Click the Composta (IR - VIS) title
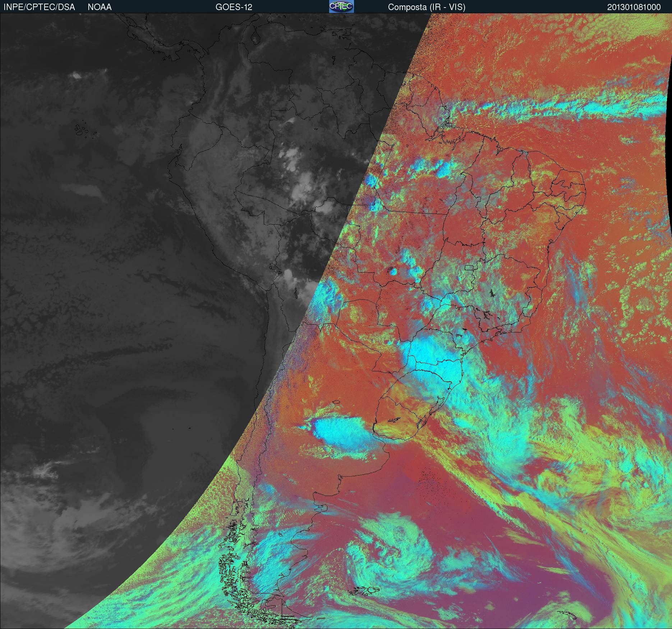 pyautogui.click(x=427, y=7)
